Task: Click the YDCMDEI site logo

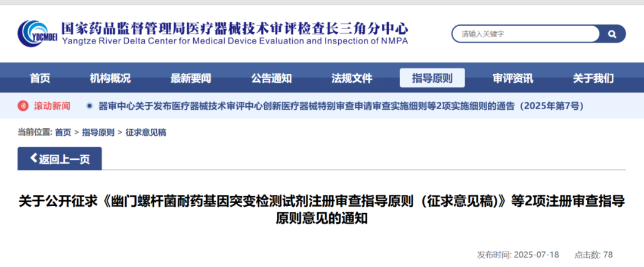Action: click(38, 33)
